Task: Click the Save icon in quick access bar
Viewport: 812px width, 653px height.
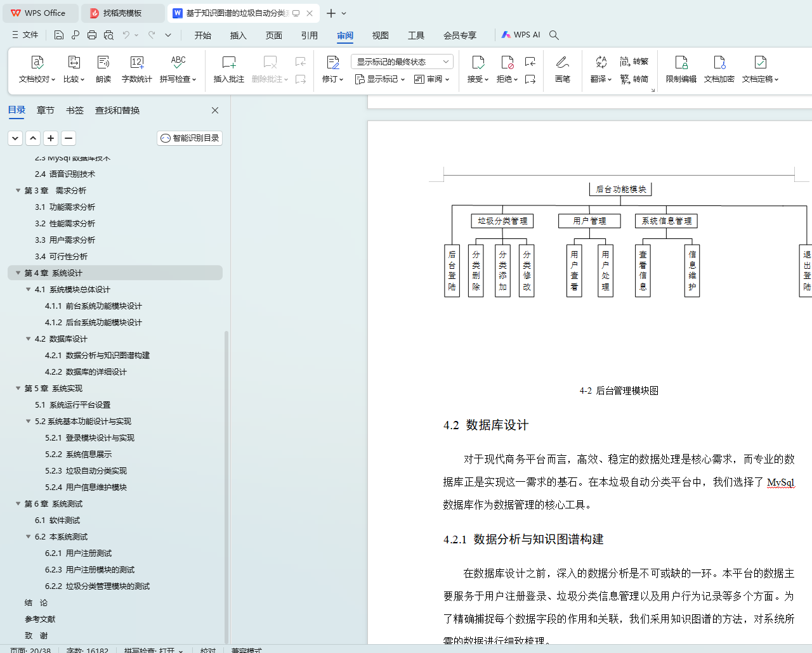Action: point(59,35)
